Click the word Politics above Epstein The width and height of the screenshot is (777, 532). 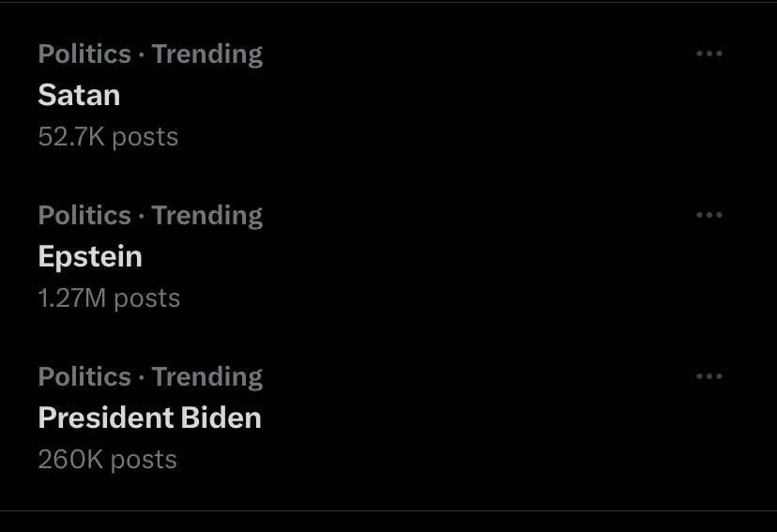[x=84, y=216]
